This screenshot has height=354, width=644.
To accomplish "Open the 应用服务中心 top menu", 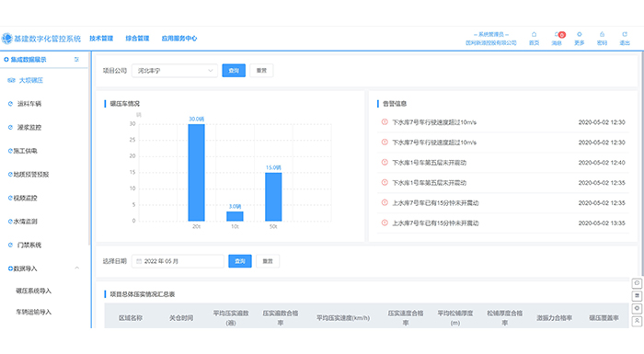I will 179,39.
